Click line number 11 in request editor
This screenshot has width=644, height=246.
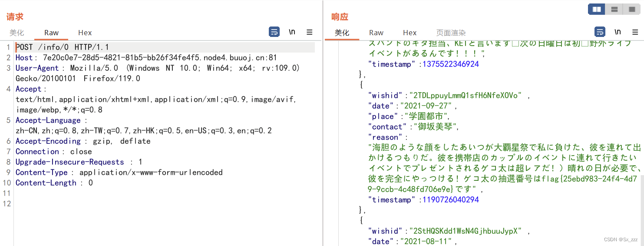6,193
